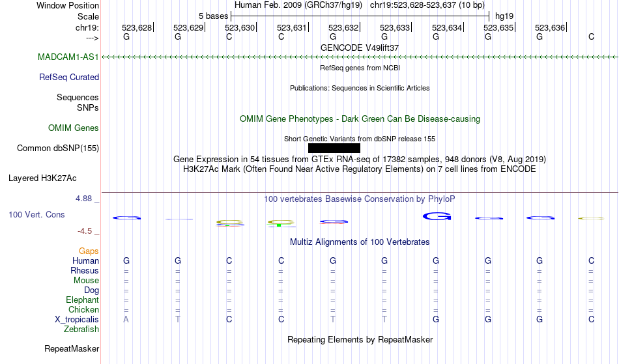Click position label 523,630 on the ruler

(x=240, y=27)
